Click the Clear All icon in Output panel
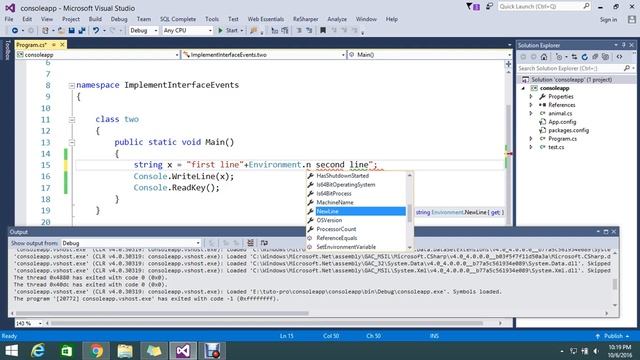 point(251,243)
